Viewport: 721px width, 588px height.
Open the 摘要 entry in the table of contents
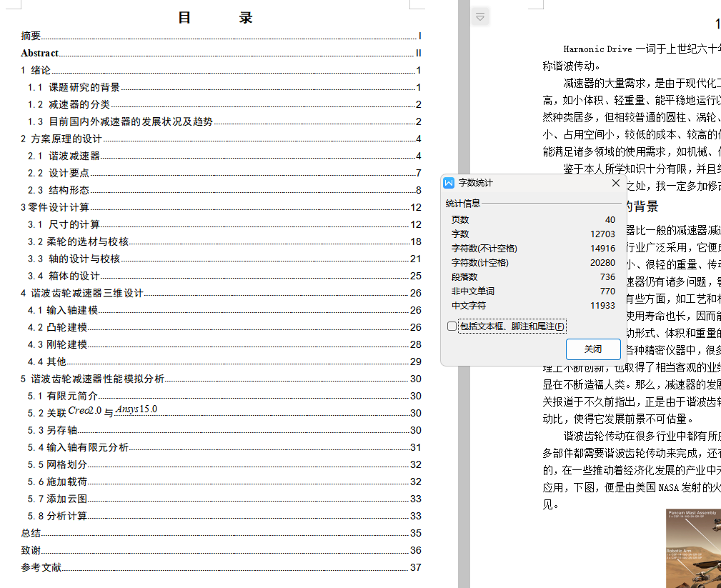point(29,35)
